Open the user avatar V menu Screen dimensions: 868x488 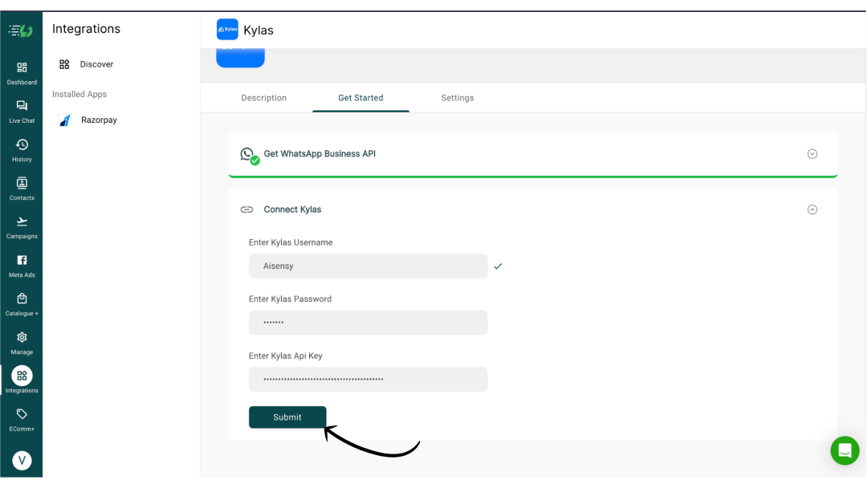[x=22, y=461]
